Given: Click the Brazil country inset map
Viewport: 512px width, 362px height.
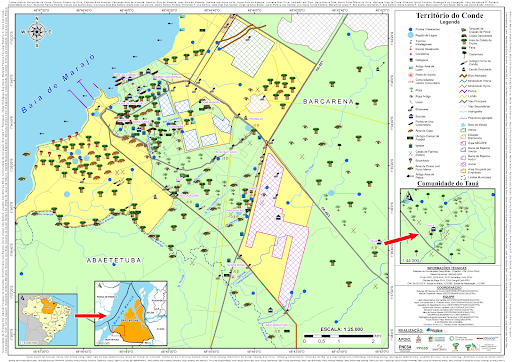Looking at the screenshot, I should pyautogui.click(x=48, y=319).
